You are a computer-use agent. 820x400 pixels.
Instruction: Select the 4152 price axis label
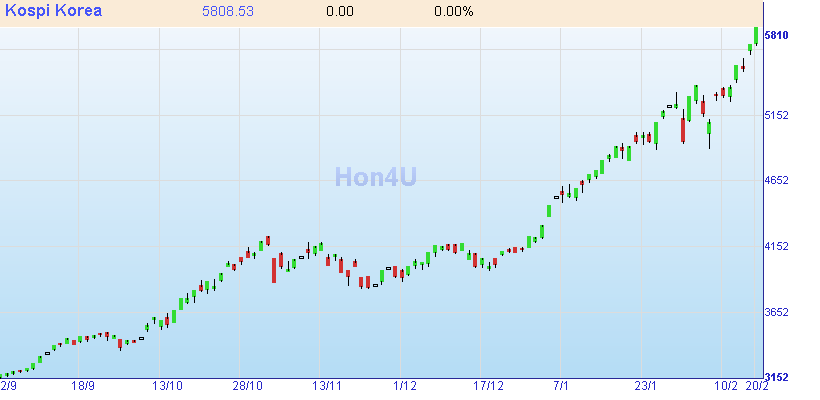pos(777,247)
